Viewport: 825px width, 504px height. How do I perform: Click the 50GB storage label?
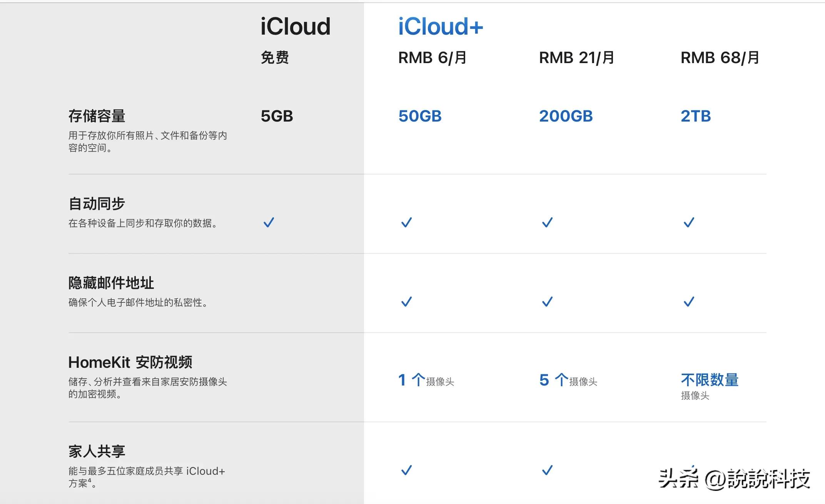click(x=420, y=116)
